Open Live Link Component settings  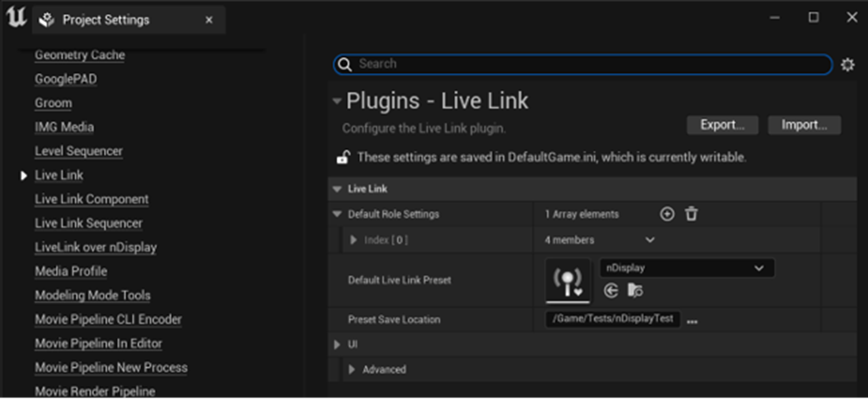(92, 199)
